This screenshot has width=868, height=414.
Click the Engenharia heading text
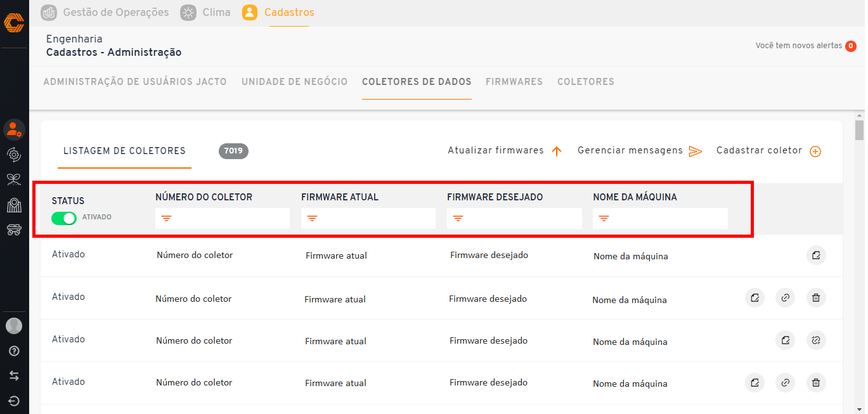point(74,39)
